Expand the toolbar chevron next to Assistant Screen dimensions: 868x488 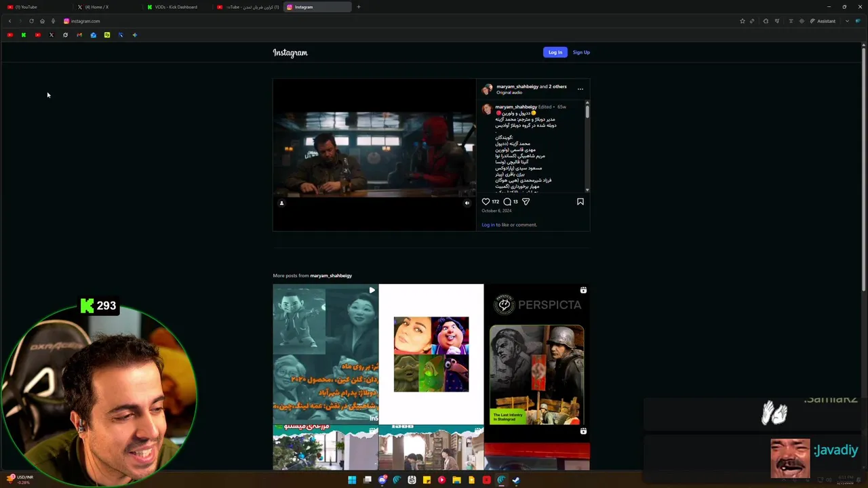847,21
